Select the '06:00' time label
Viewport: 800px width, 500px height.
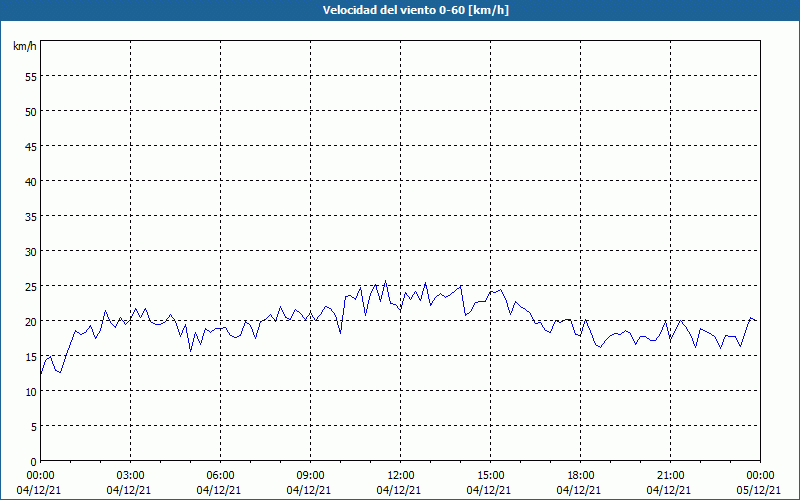(x=220, y=476)
